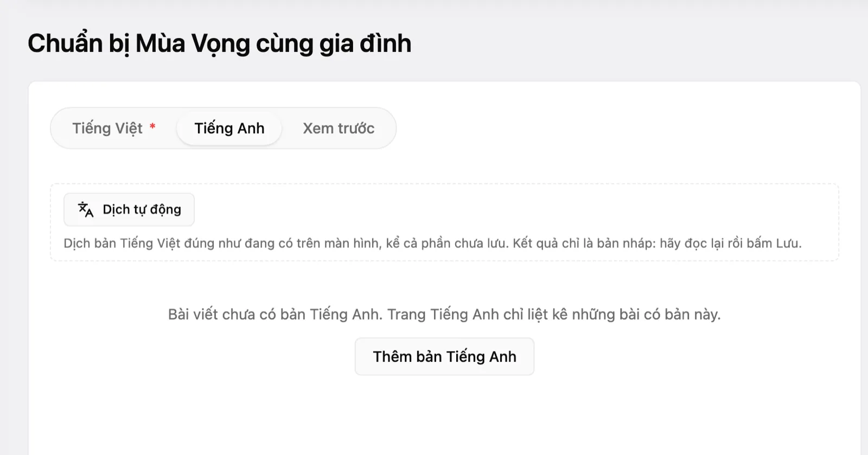This screenshot has width=868, height=455.
Task: Switch to the Tiếng Việt tab
Action: pos(114,129)
